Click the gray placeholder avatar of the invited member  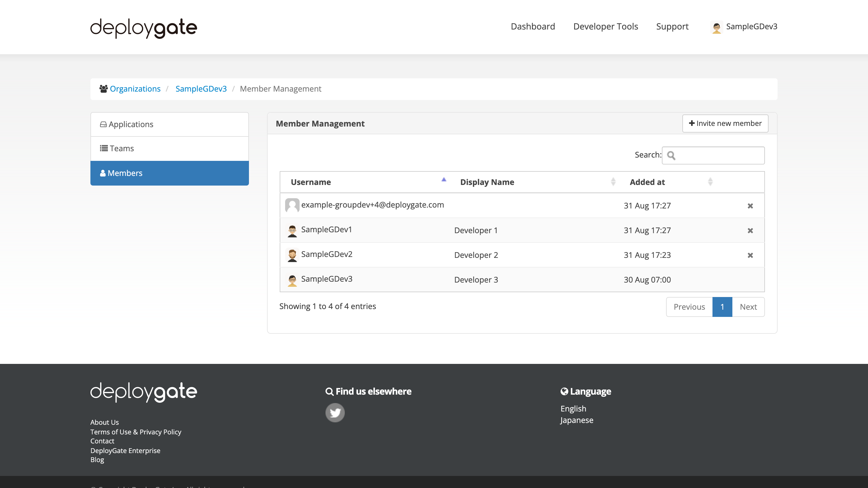click(x=292, y=205)
